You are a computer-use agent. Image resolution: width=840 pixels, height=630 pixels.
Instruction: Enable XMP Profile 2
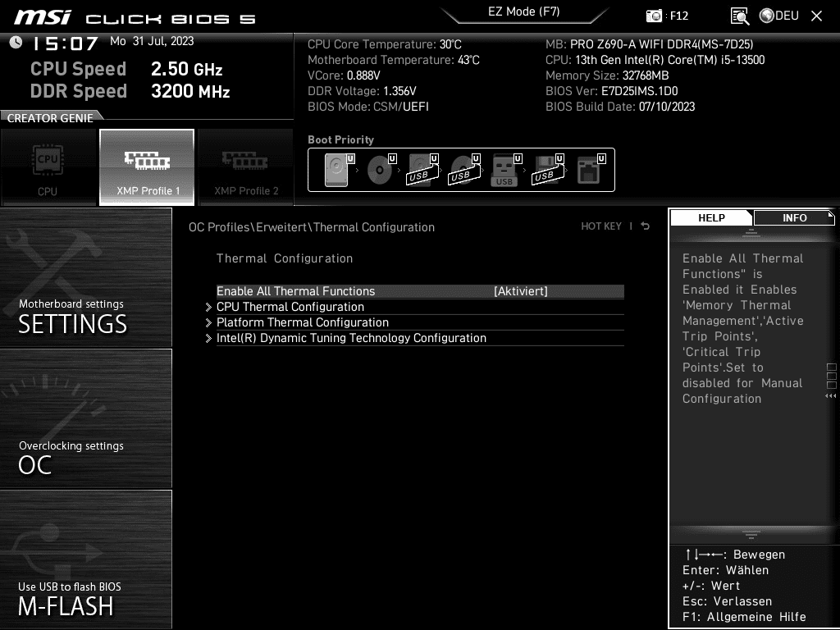246,167
